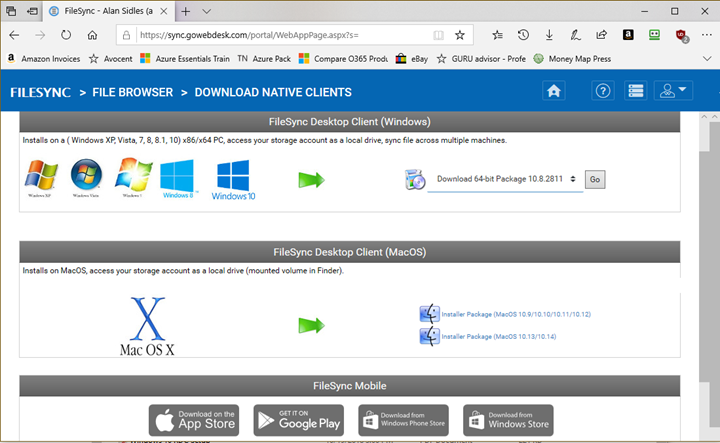Click the Windows Vista logo icon
This screenshot has height=443, width=720.
[87, 180]
